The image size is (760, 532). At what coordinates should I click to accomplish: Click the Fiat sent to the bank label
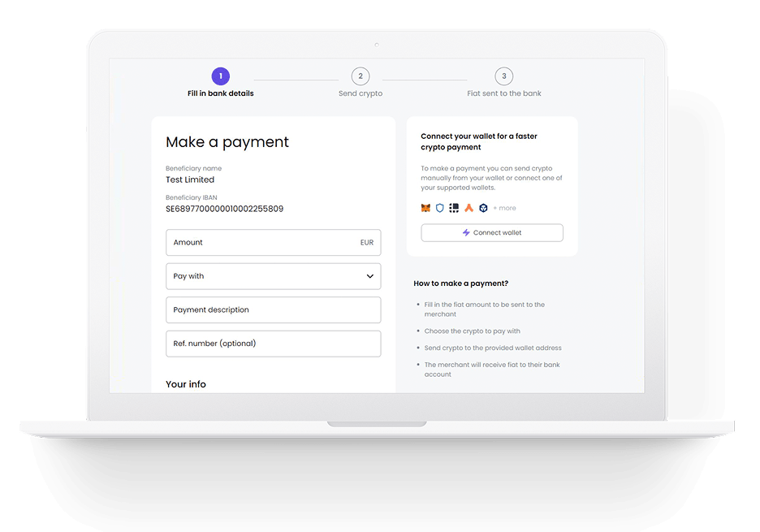pos(503,93)
